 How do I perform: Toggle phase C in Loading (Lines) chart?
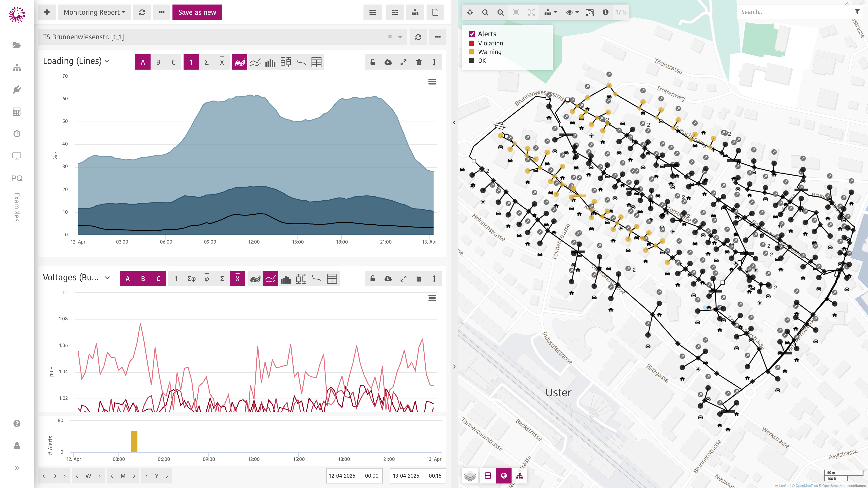[174, 62]
